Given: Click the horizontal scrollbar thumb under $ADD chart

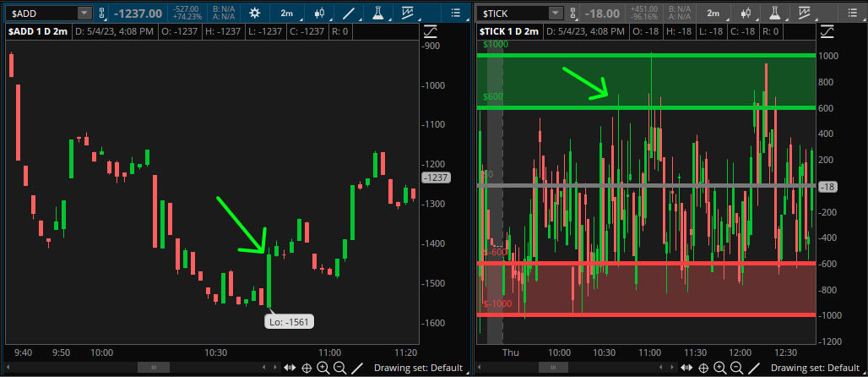Looking at the screenshot, I should pyautogui.click(x=153, y=368).
